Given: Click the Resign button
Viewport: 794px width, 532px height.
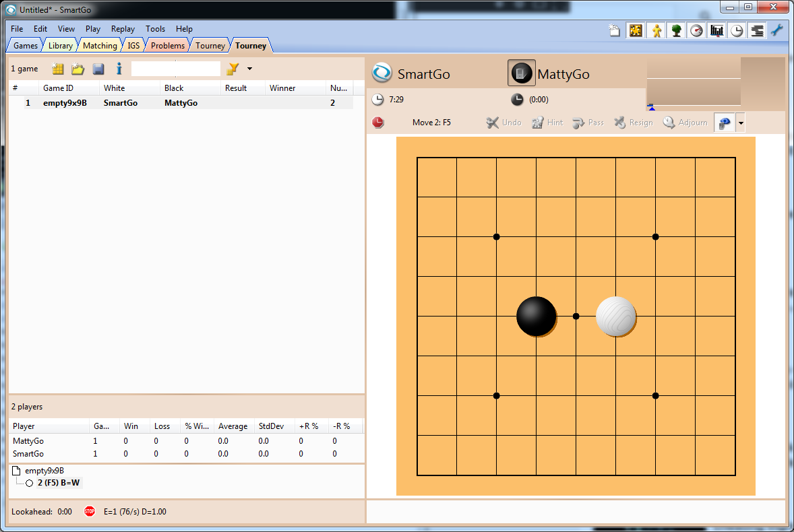Looking at the screenshot, I should tap(634, 123).
